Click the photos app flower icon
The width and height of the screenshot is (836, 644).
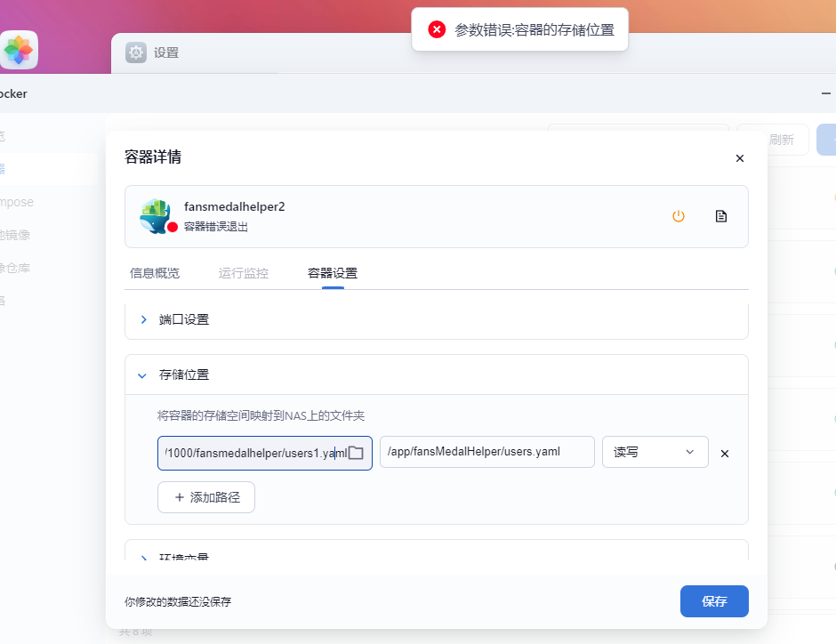pos(18,50)
